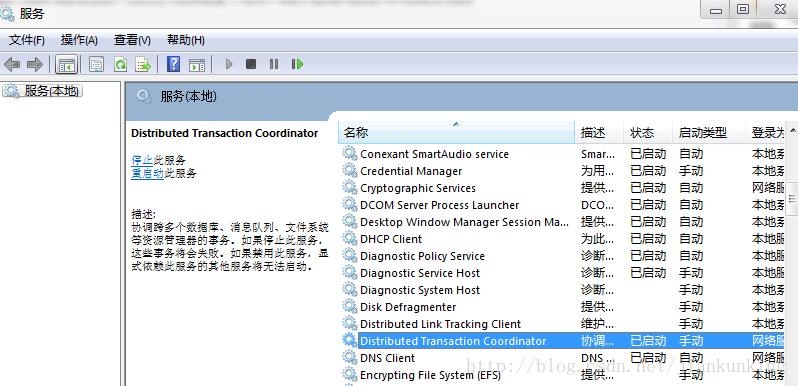798x386 pixels.
Task: Open the Properties toolbar icon
Action: (96, 64)
